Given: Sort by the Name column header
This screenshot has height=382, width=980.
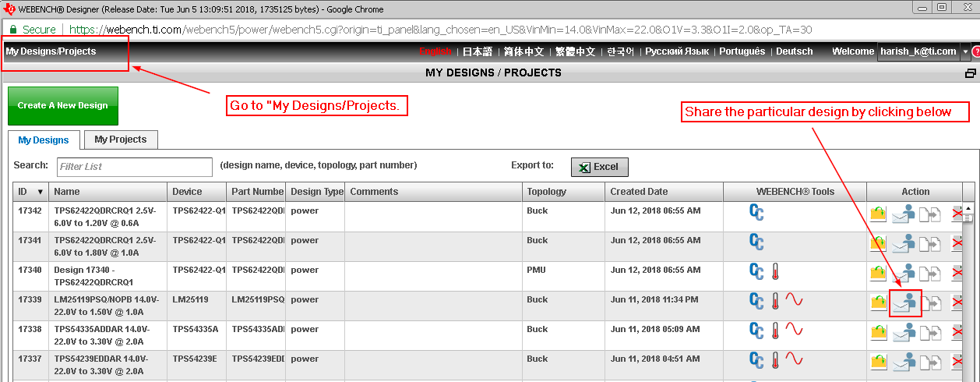Looking at the screenshot, I should click(x=108, y=192).
